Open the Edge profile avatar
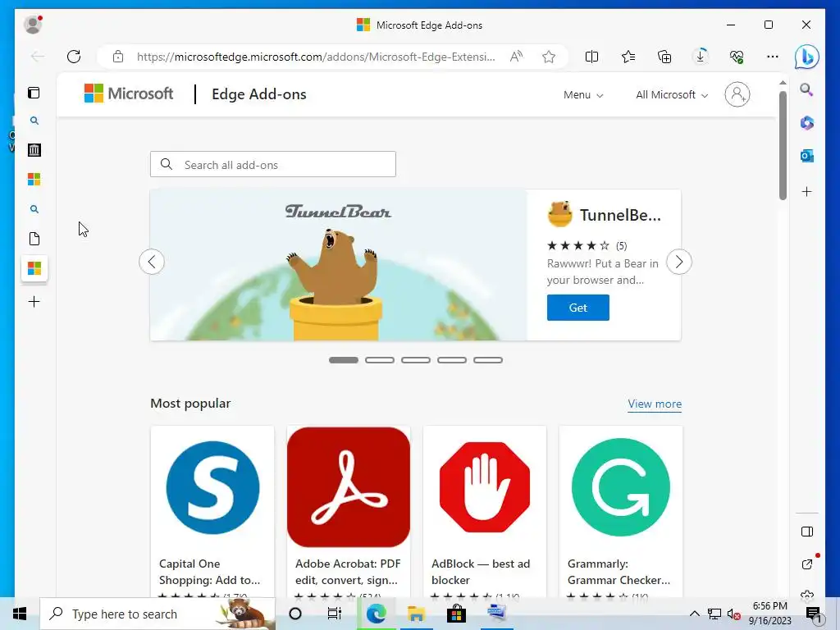 (33, 25)
